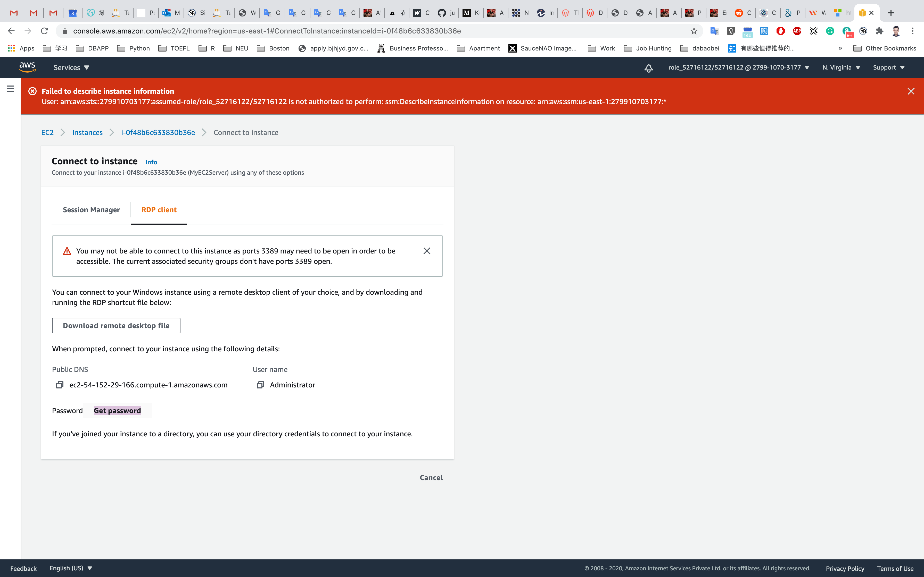The image size is (924, 577).
Task: Open the N. Virginia region selector
Action: (841, 67)
